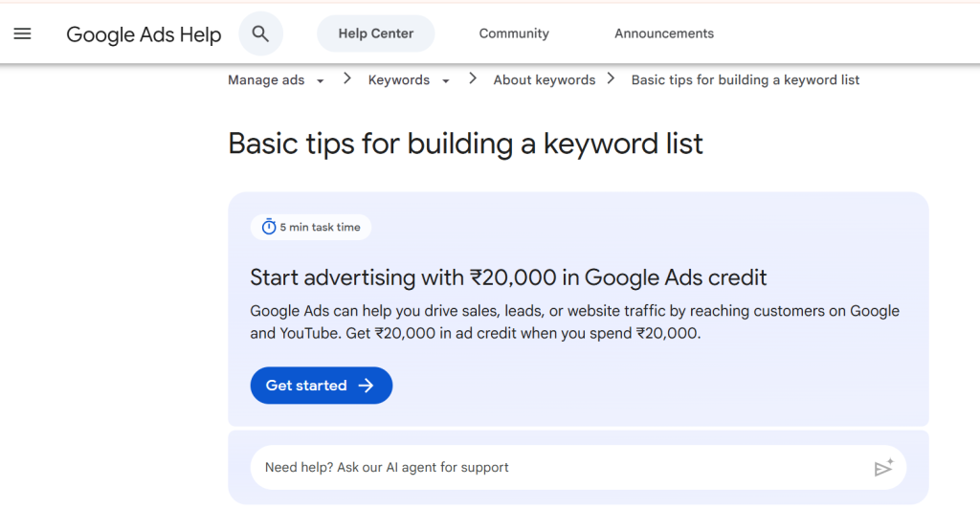Navigate to Manage ads breadcrumb link

click(x=266, y=80)
